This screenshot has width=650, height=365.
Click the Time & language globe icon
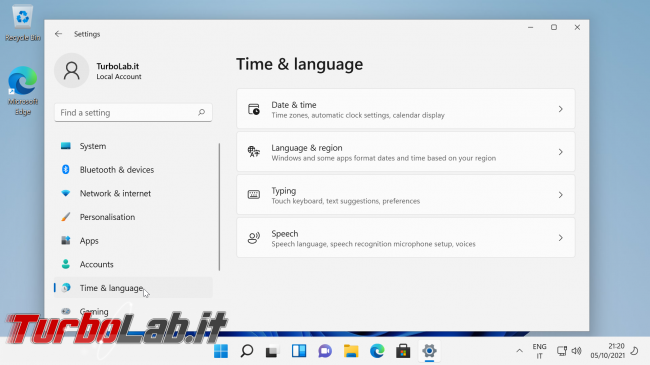coord(66,287)
